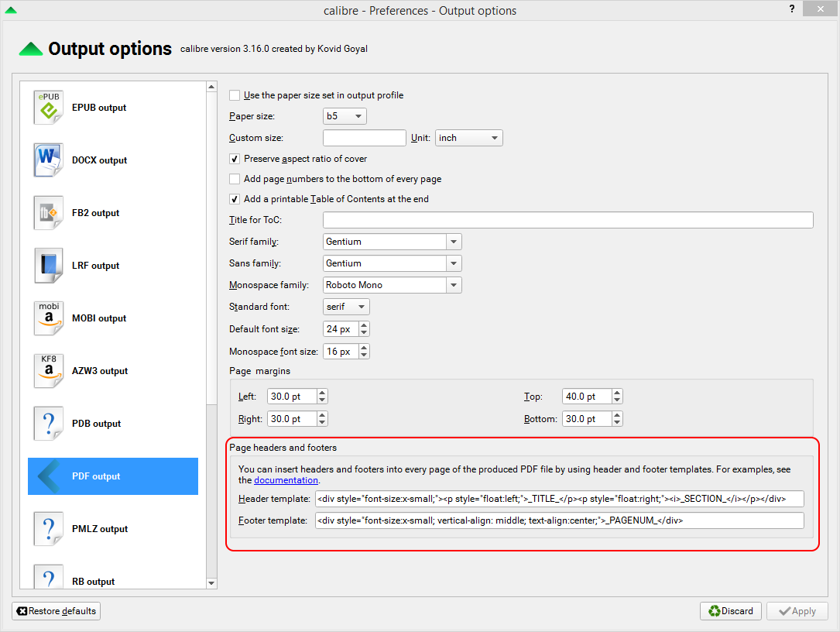Click the green Output options header icon
This screenshot has height=632, width=840.
tap(30, 49)
